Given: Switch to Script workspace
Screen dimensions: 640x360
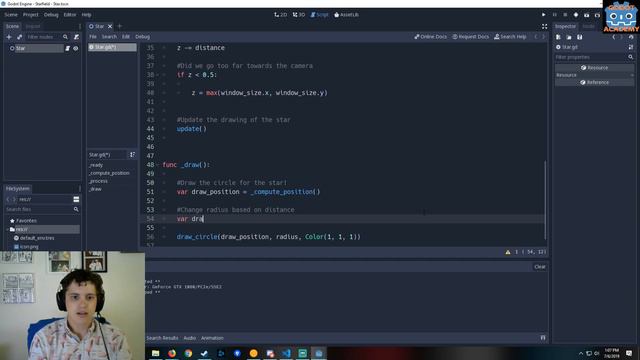Looking at the screenshot, I should coord(319,15).
